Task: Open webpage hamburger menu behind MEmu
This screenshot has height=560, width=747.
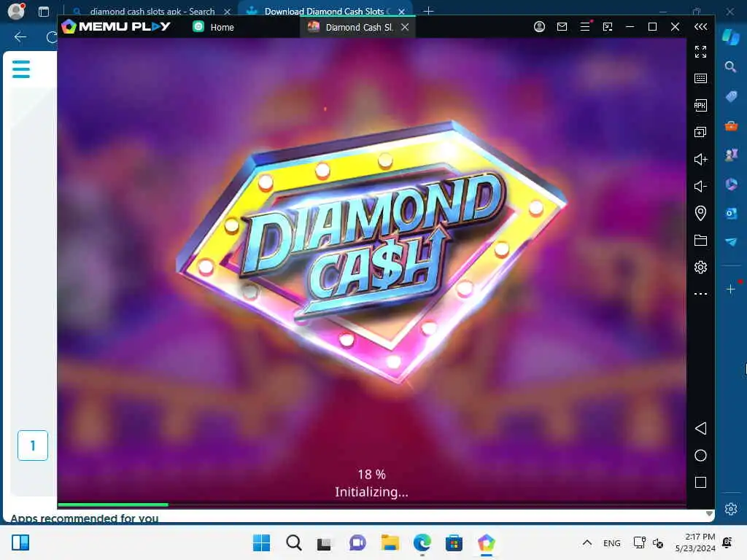Action: 21,69
